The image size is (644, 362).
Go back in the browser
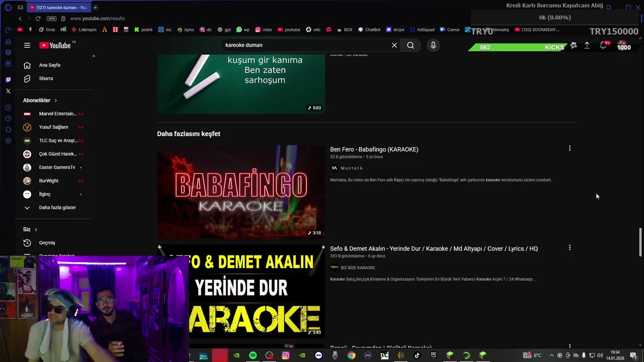20,19
